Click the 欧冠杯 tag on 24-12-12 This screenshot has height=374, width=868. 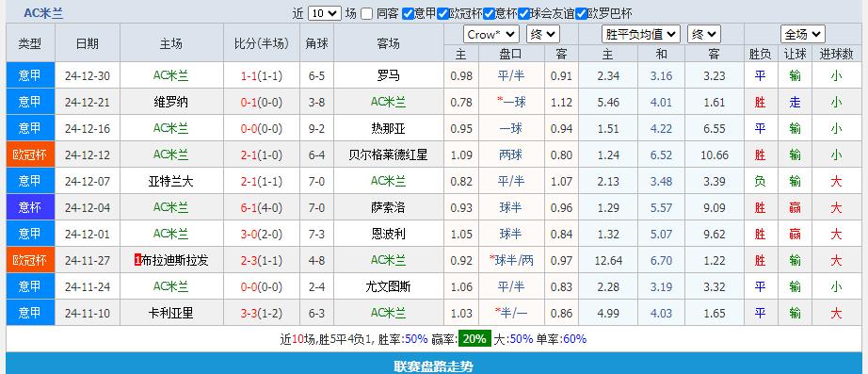point(30,154)
